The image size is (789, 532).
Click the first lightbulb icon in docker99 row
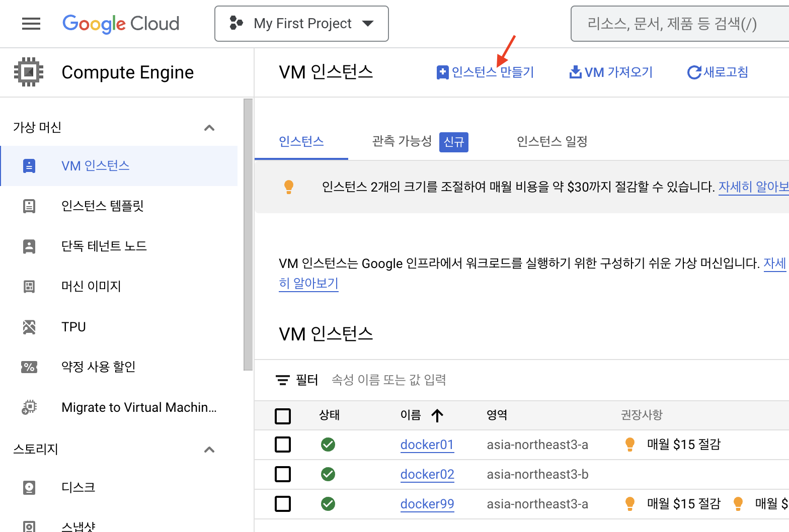tap(629, 504)
